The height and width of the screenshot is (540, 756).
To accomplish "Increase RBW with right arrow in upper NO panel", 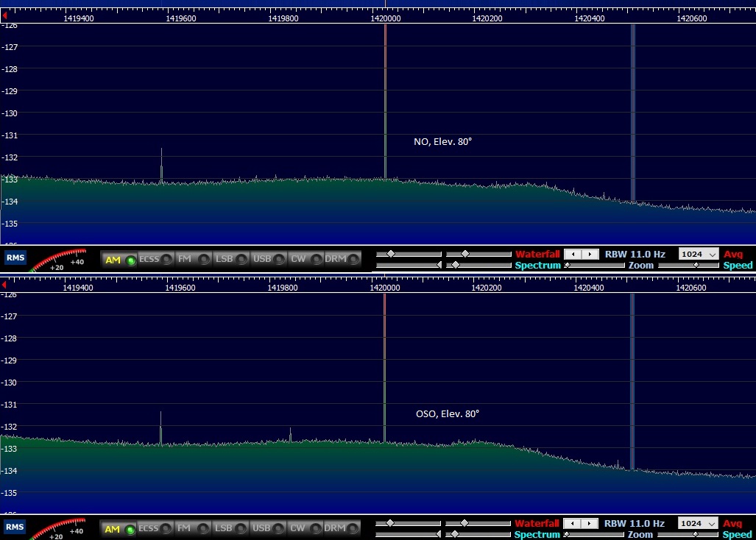I will [x=590, y=254].
